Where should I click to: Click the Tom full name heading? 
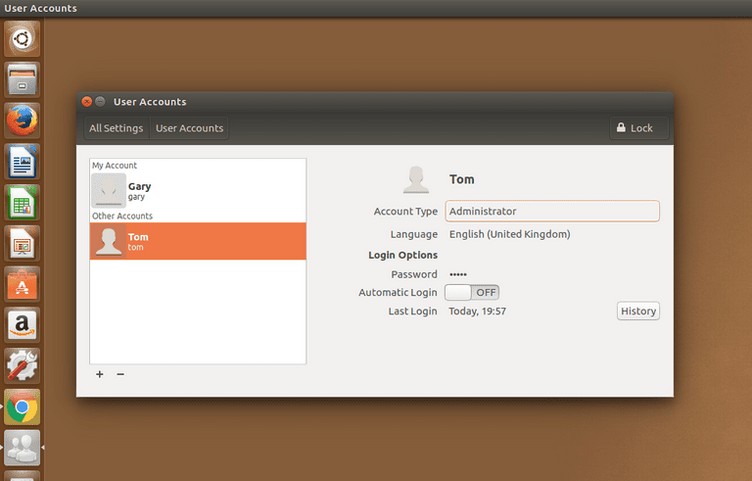(x=461, y=179)
